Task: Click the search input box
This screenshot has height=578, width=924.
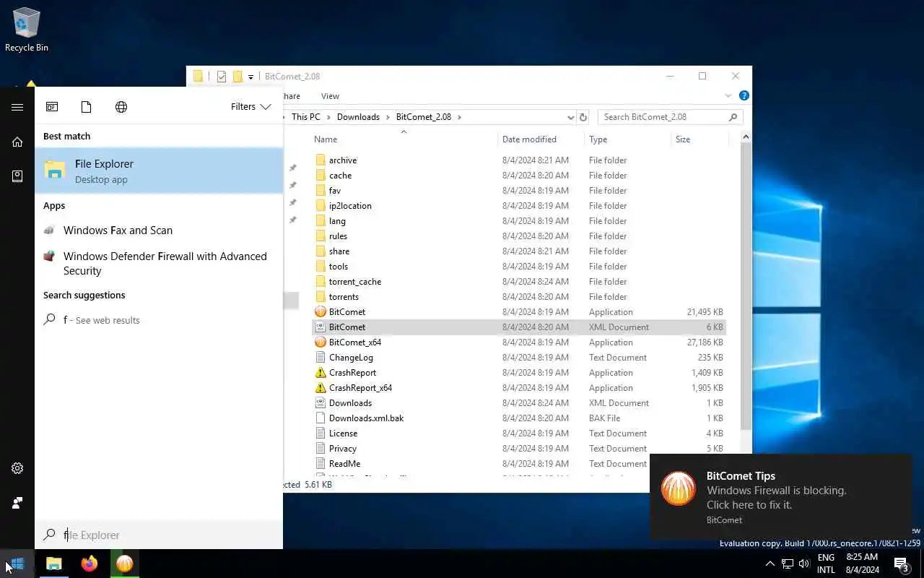Action: tap(159, 535)
